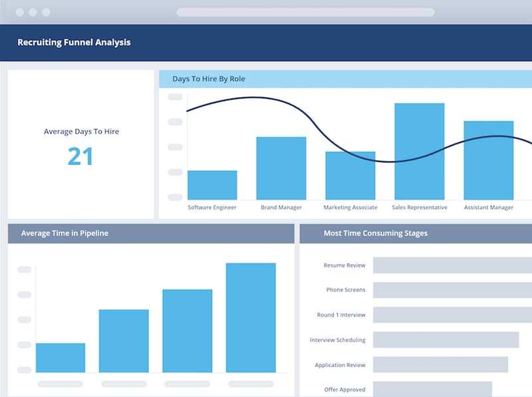Screen dimensions: 532x397
Task: Select the Brand Manager bar
Action: point(281,168)
